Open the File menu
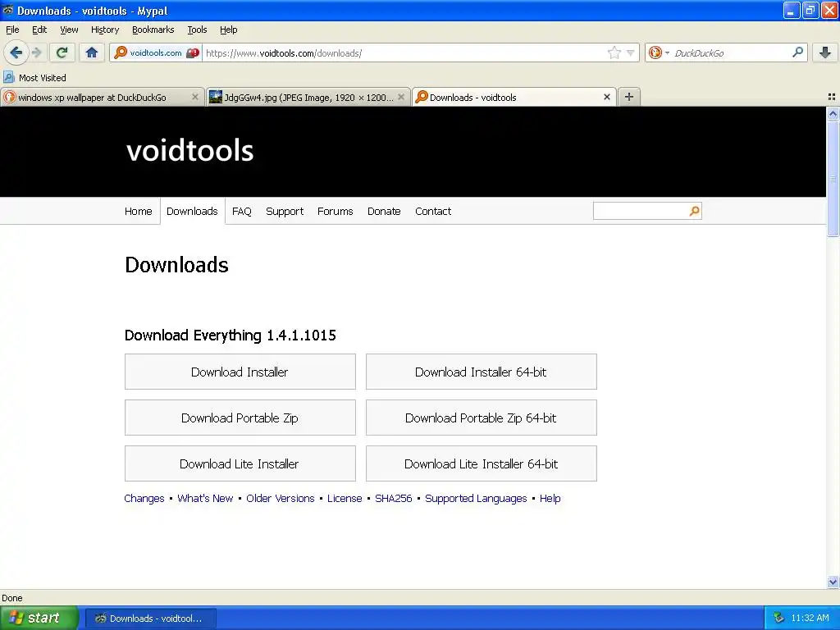This screenshot has width=840, height=630. (12, 30)
